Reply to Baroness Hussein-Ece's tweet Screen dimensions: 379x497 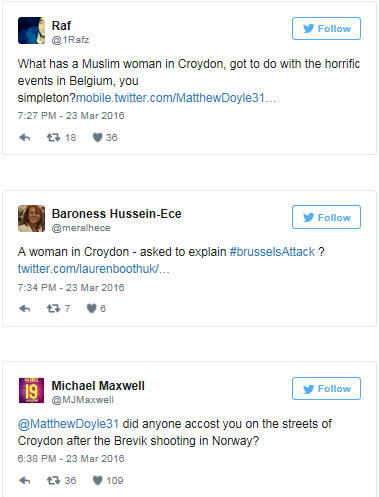tap(25, 308)
